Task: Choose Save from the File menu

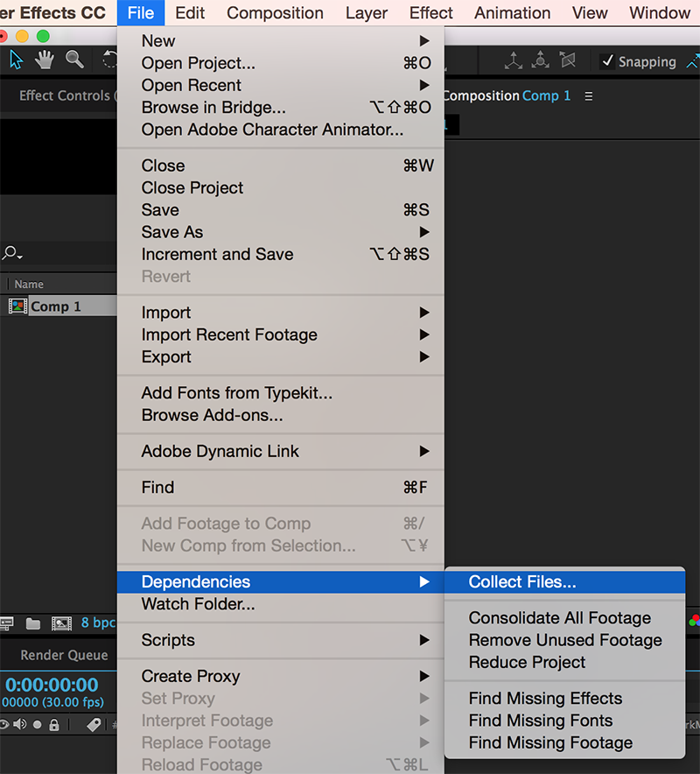Action: 281,210
